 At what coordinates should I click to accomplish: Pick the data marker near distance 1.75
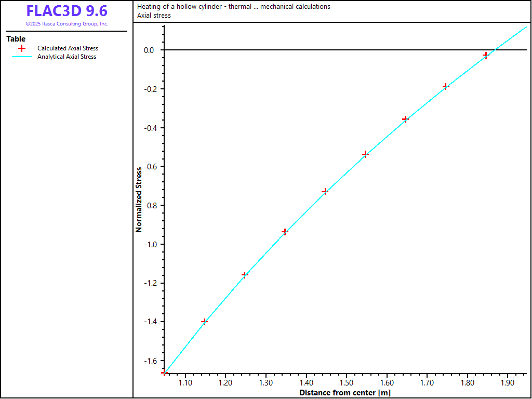(x=445, y=86)
